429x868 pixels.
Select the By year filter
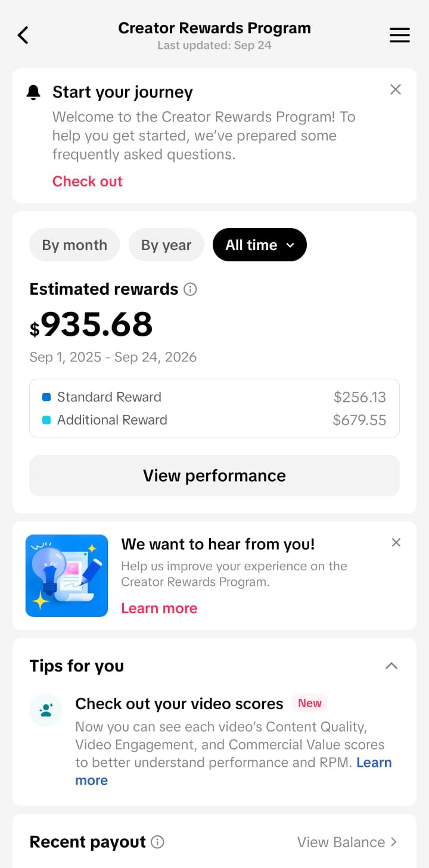pos(166,245)
